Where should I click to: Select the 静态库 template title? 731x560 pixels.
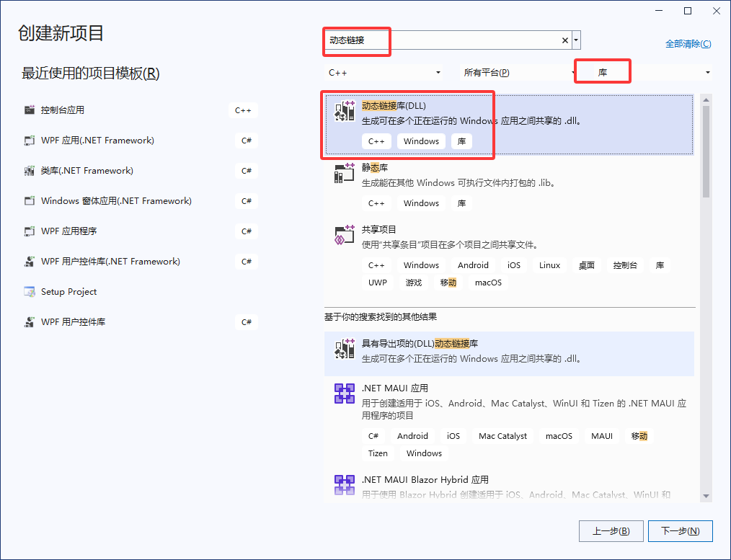375,168
